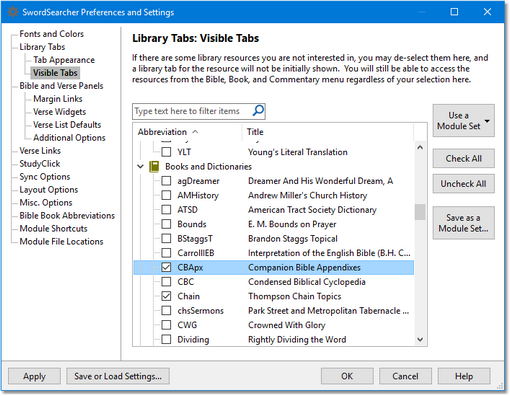This screenshot has width=510, height=396.
Task: Open Tab Appearance settings
Action: click(x=64, y=60)
